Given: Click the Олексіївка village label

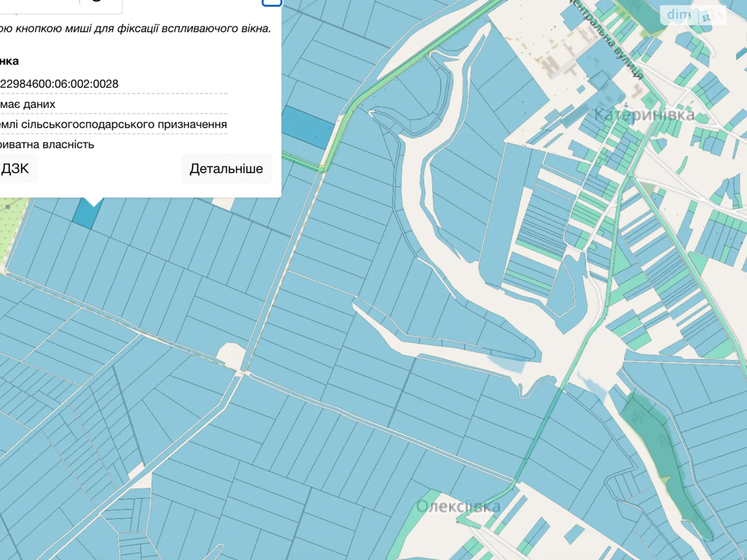Looking at the screenshot, I should 458,506.
